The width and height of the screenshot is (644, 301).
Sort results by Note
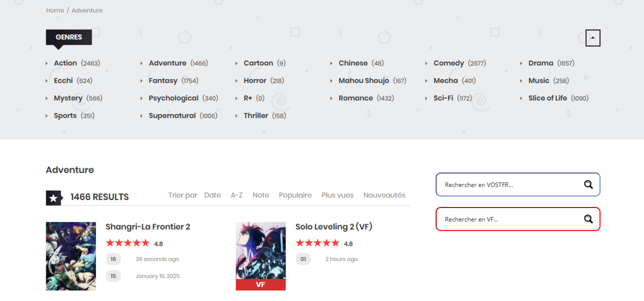click(261, 195)
